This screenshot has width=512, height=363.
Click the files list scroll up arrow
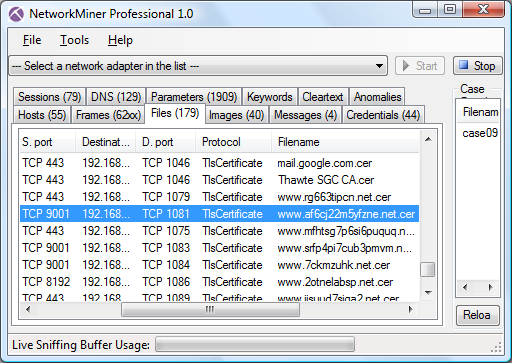pyautogui.click(x=428, y=139)
